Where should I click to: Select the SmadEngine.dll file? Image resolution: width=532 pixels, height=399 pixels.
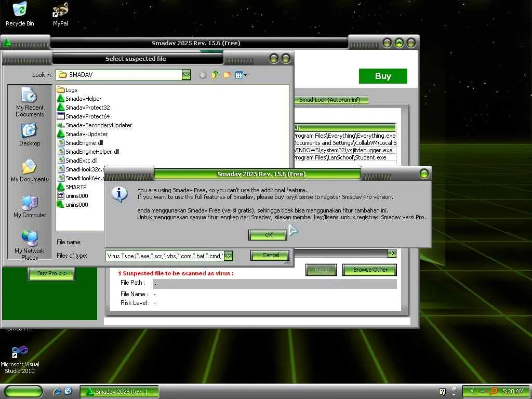pyautogui.click(x=81, y=143)
